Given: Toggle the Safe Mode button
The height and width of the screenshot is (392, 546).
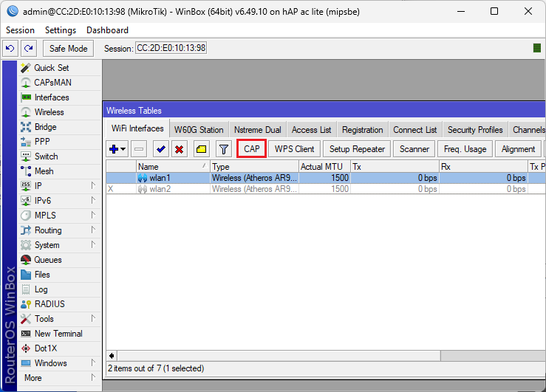Looking at the screenshot, I should pos(68,48).
